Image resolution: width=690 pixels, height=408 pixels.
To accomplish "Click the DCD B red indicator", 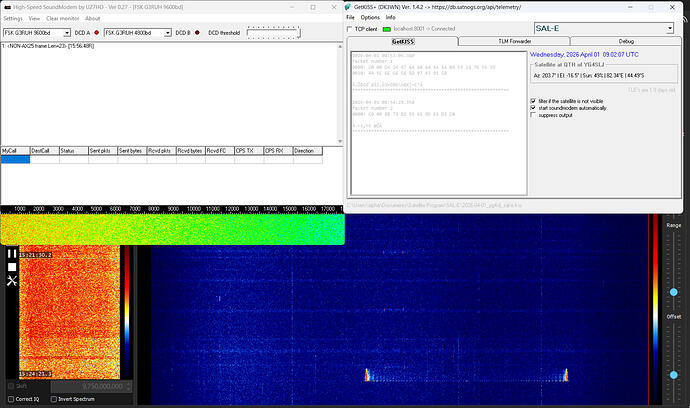I will coord(198,33).
